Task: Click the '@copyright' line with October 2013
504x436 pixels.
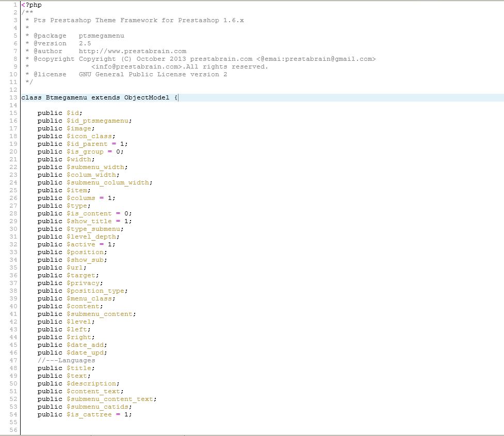Action: click(x=201, y=59)
